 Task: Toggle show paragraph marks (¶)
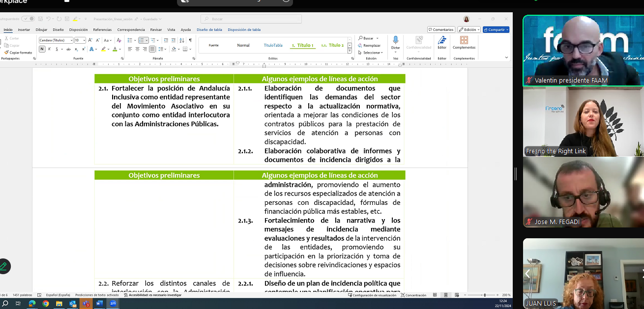point(190,40)
